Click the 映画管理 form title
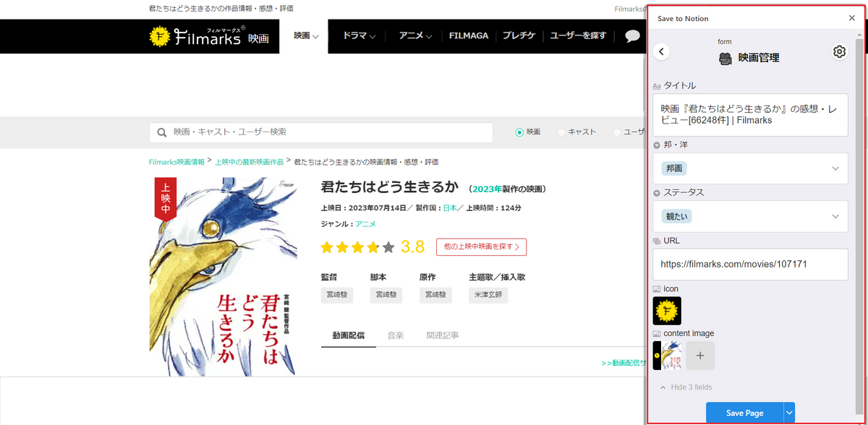Screen dimensions: 868x425 coord(758,58)
